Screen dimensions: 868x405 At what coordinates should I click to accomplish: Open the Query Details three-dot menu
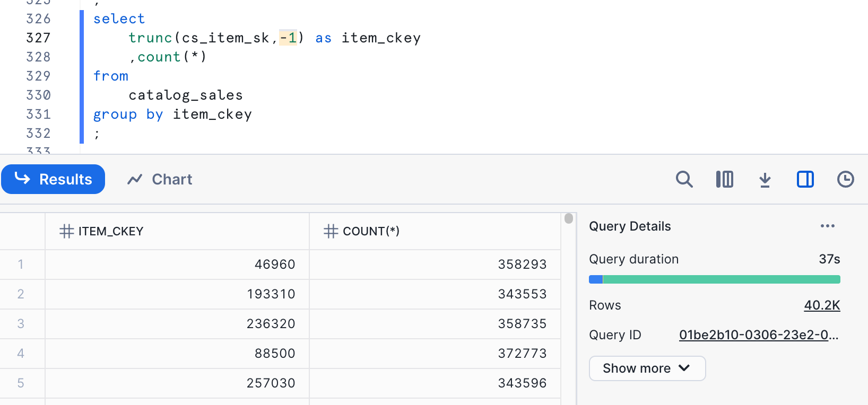827,226
